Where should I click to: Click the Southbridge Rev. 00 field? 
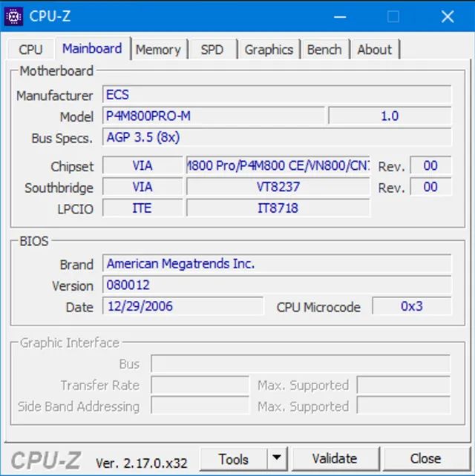[x=430, y=187]
